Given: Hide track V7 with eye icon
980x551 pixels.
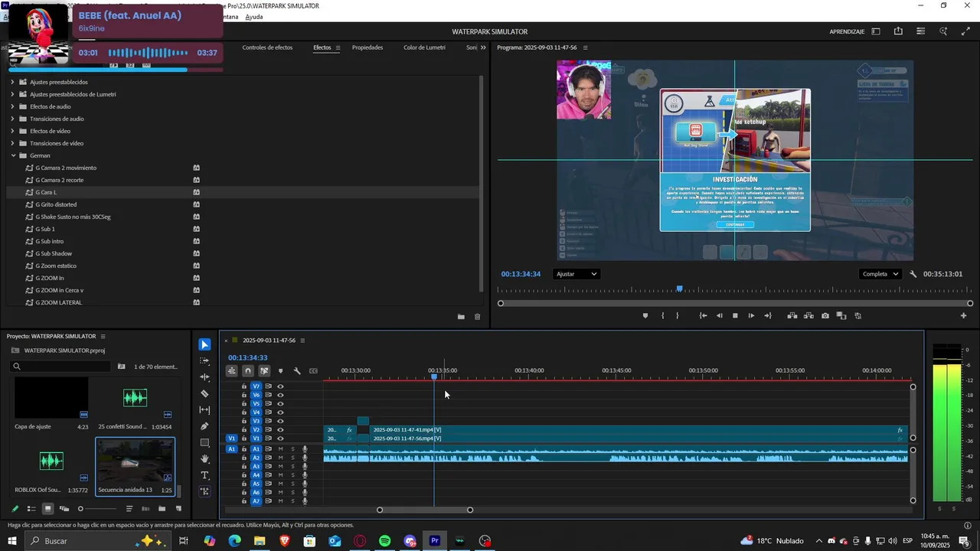Looking at the screenshot, I should (x=280, y=386).
